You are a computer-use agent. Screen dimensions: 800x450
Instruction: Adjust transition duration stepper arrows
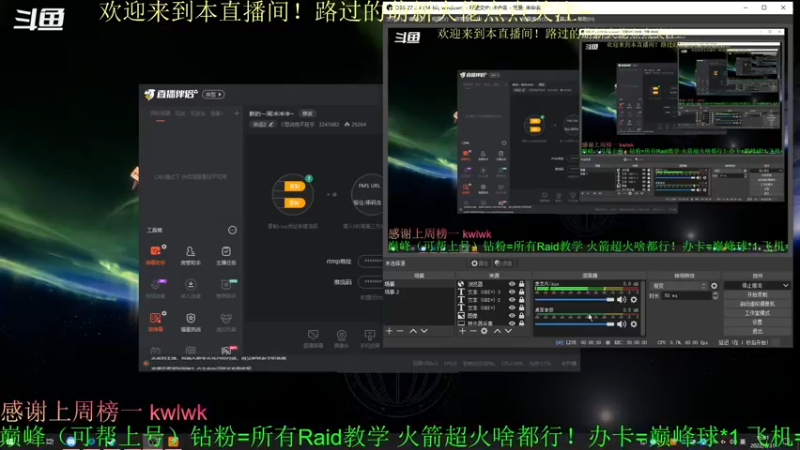pos(715,295)
